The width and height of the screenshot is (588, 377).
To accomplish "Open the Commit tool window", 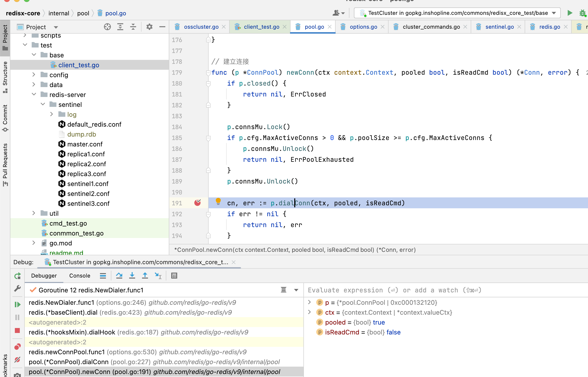I will [x=5, y=118].
